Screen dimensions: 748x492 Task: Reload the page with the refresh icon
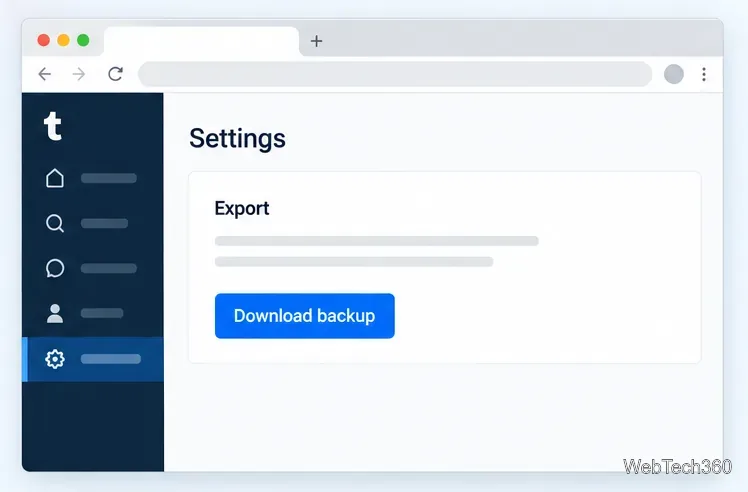click(115, 74)
